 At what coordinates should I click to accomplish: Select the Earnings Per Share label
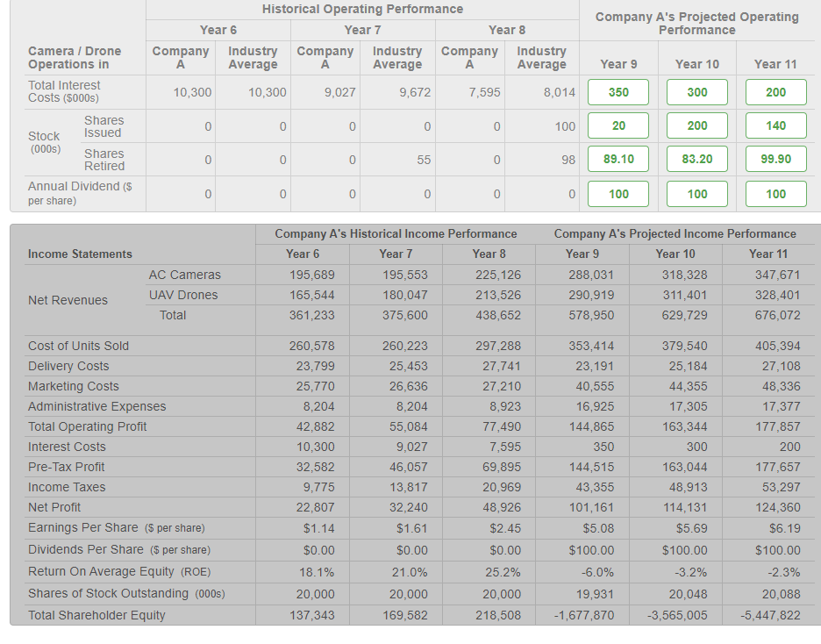[117, 528]
